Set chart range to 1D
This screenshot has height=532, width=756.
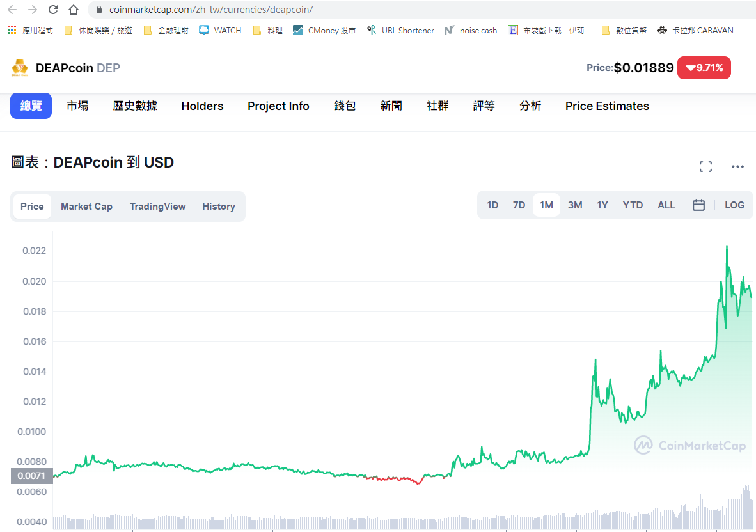coord(492,205)
